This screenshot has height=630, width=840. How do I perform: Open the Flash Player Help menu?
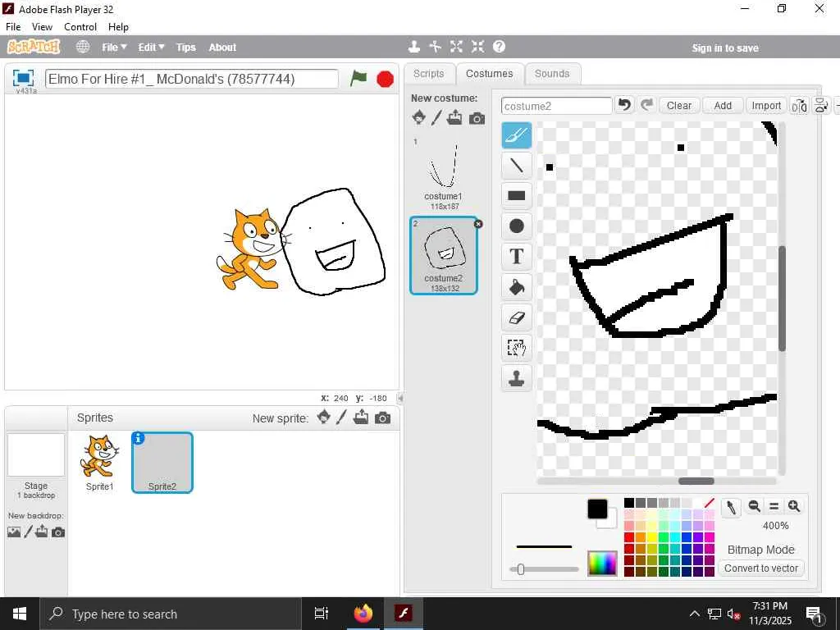tap(118, 27)
